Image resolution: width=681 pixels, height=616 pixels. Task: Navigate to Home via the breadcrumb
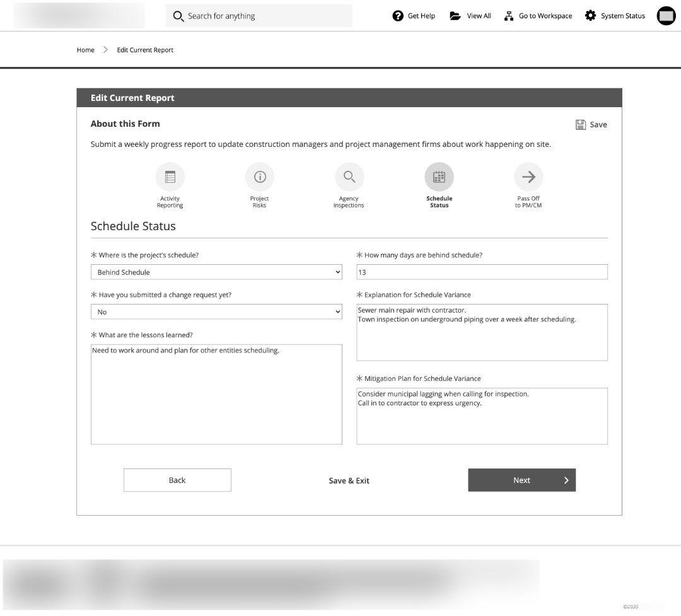tap(85, 50)
